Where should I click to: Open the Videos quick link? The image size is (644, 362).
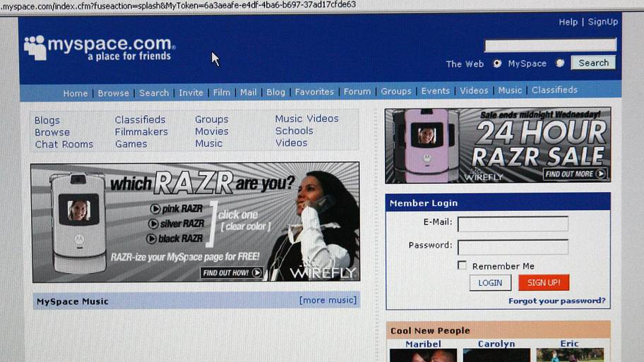[x=291, y=143]
